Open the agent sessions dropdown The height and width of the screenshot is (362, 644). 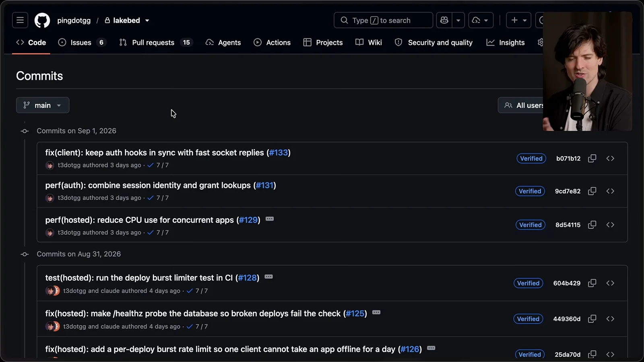point(481,20)
